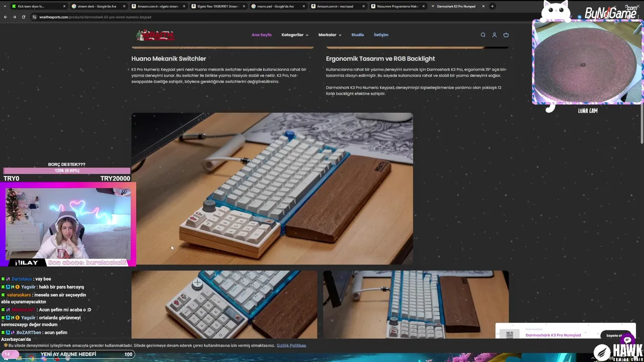644x362 pixels.
Task: Reload the current page
Action: [x=23, y=17]
